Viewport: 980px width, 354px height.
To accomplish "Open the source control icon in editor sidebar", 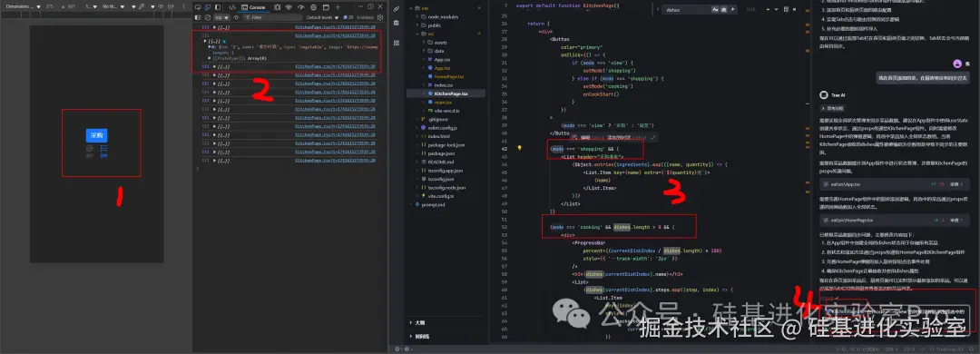I will coord(397,9).
